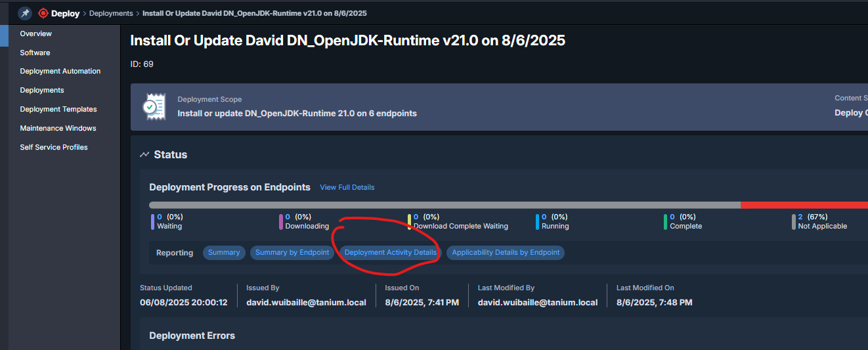Click the Not Applicable count of 2
868x350 pixels.
800,217
